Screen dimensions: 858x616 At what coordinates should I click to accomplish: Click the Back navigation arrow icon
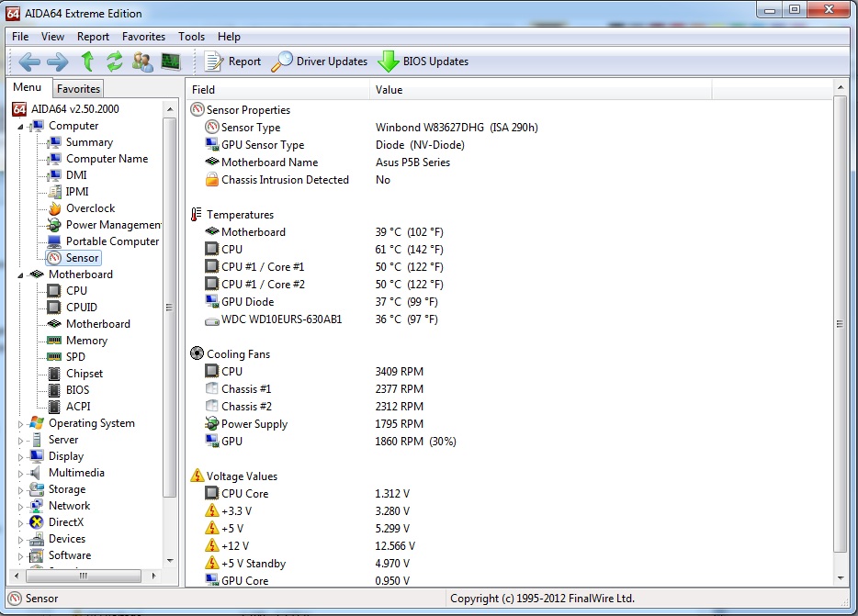29,62
